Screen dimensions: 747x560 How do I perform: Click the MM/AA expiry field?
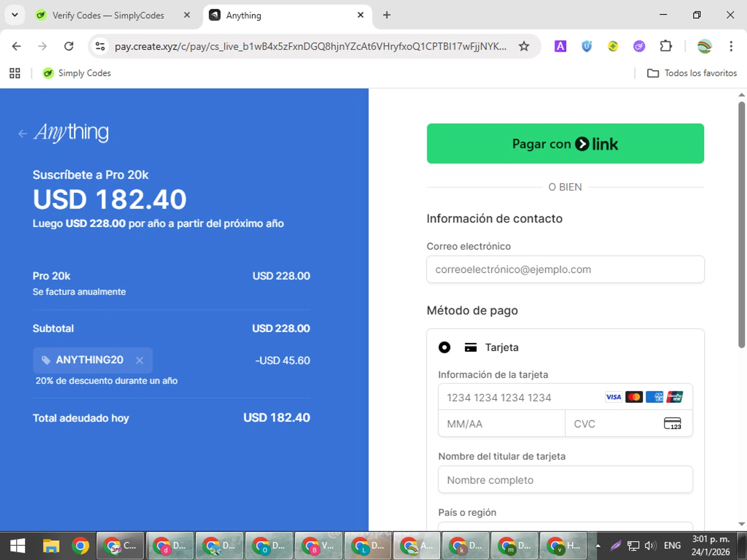[501, 424]
